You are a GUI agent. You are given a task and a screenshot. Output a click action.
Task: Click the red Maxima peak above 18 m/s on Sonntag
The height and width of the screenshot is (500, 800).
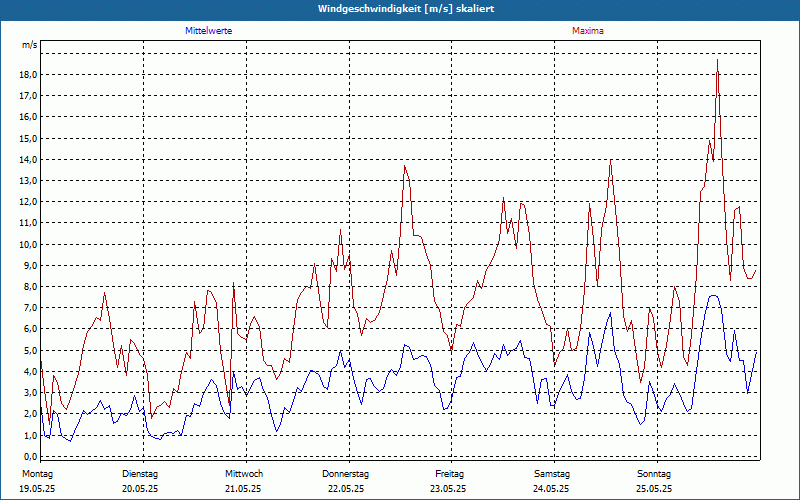(717, 60)
